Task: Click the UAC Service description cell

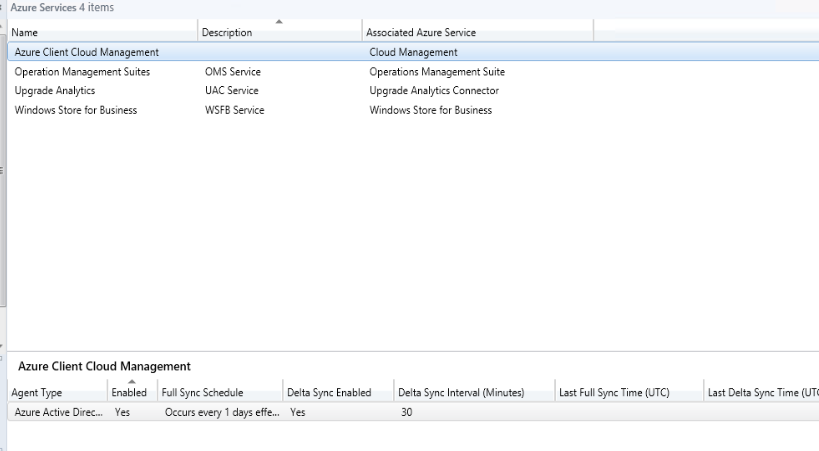Action: point(231,91)
